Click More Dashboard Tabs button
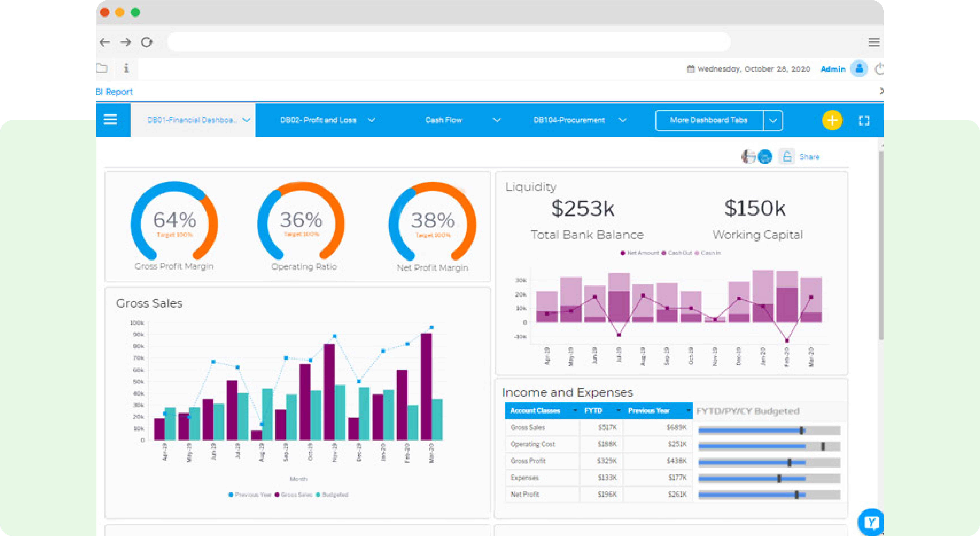The width and height of the screenshot is (980, 536). 709,121
